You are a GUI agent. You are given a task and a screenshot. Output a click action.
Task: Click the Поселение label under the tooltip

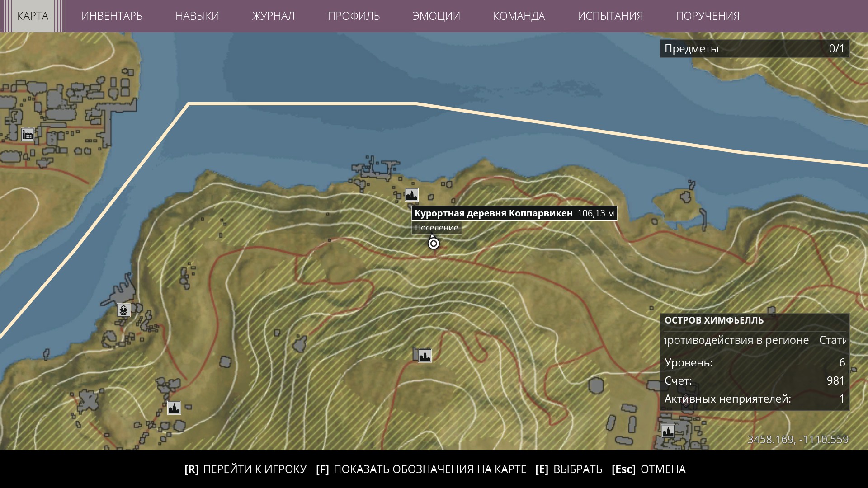coord(437,228)
